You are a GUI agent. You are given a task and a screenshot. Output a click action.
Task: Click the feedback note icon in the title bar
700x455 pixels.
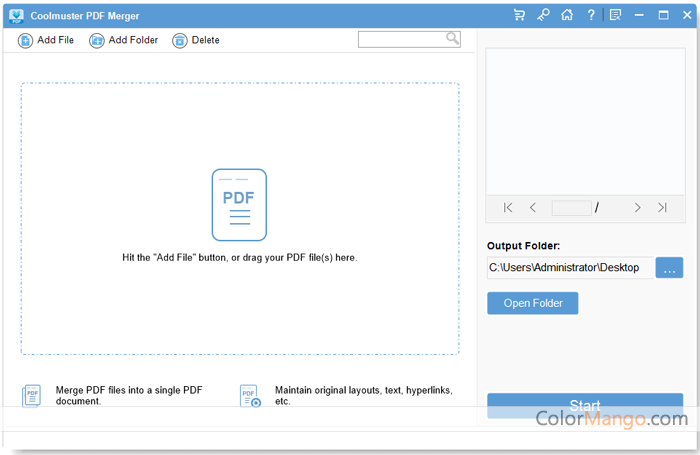pos(616,15)
